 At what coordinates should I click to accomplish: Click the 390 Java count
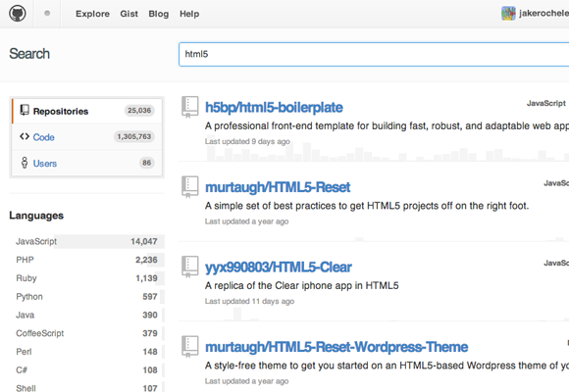tap(150, 316)
